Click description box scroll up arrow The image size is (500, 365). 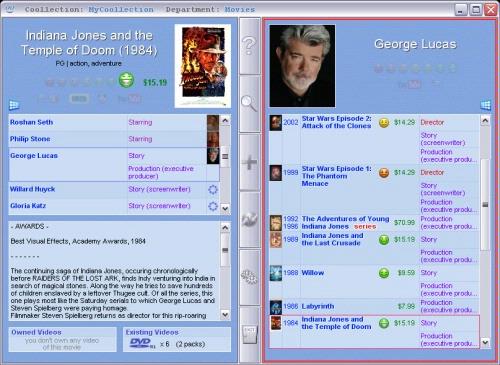[225, 228]
